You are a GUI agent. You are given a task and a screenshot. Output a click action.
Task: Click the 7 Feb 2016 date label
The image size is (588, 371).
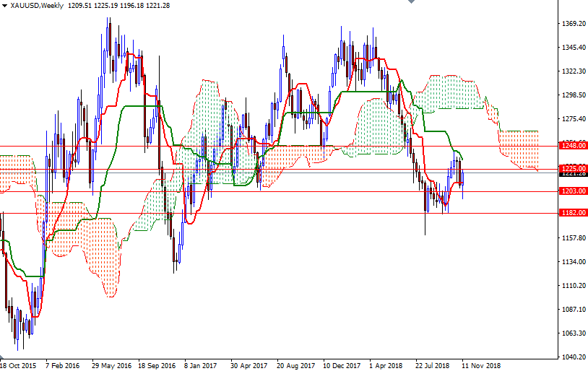(64, 365)
